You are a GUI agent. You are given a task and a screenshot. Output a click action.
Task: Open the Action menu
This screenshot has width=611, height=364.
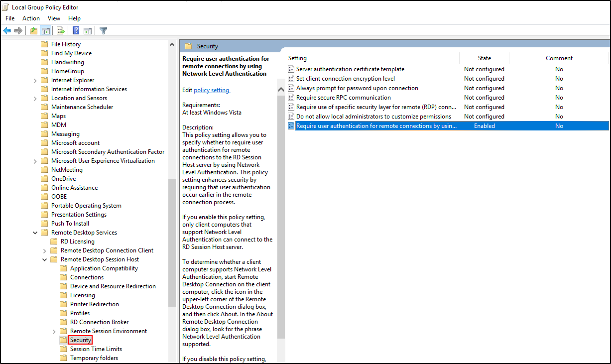(31, 18)
